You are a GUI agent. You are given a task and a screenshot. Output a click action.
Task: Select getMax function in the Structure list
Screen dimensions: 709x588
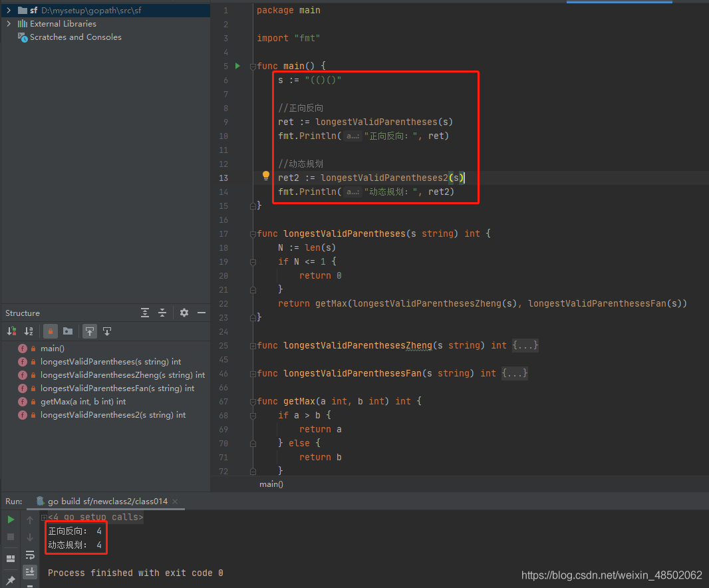click(82, 402)
